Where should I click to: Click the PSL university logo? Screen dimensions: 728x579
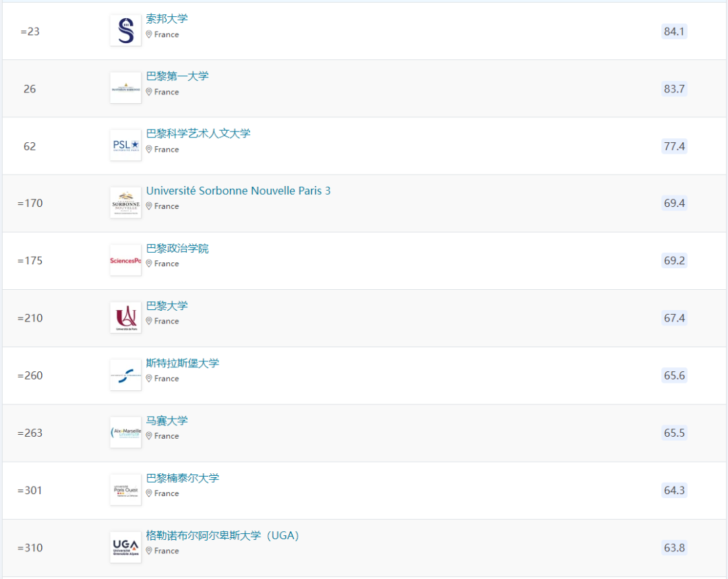[125, 145]
